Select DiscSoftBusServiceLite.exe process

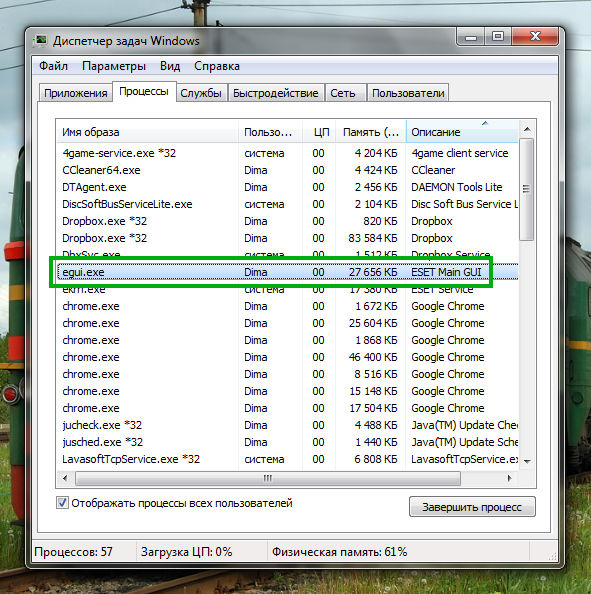[287, 204]
